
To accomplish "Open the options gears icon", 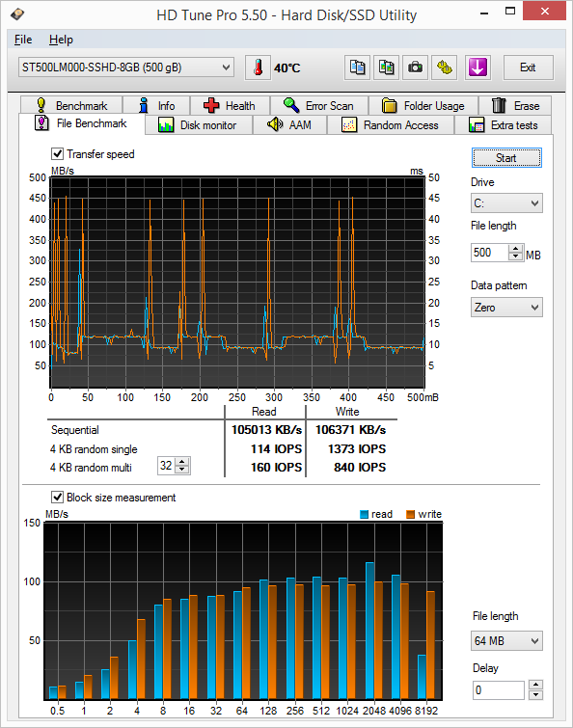I will point(445,67).
